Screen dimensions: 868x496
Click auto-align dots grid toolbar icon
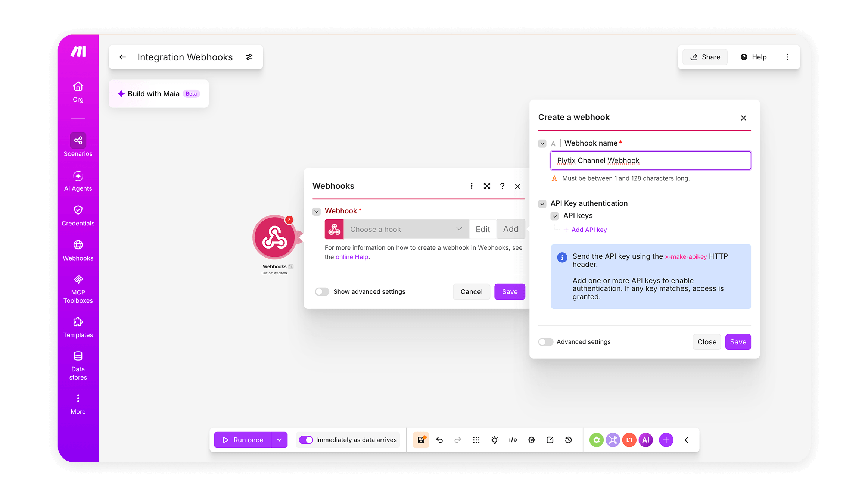pyautogui.click(x=476, y=440)
